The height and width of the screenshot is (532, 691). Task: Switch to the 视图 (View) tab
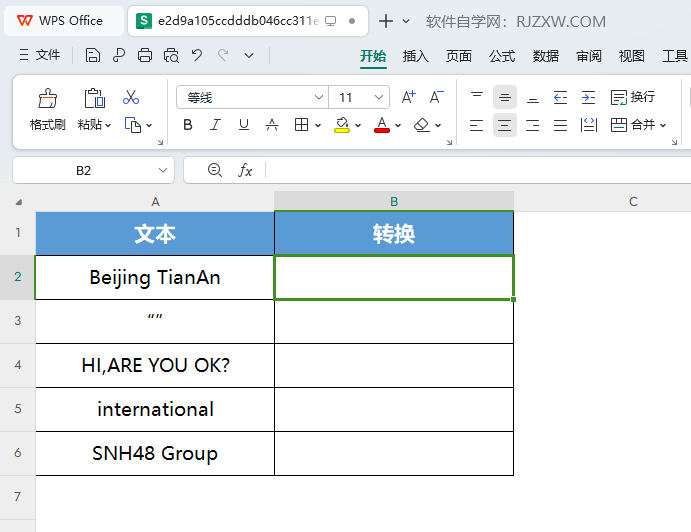(x=632, y=56)
